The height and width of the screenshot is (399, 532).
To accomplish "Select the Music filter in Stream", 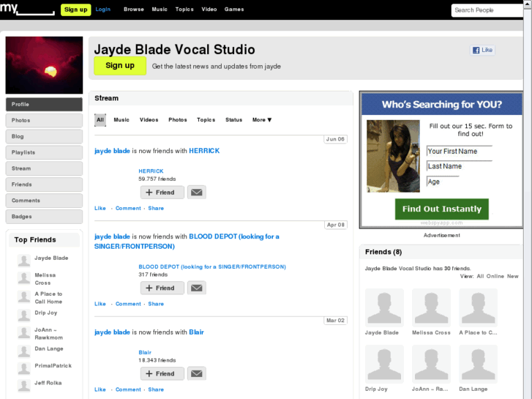I will pyautogui.click(x=121, y=120).
